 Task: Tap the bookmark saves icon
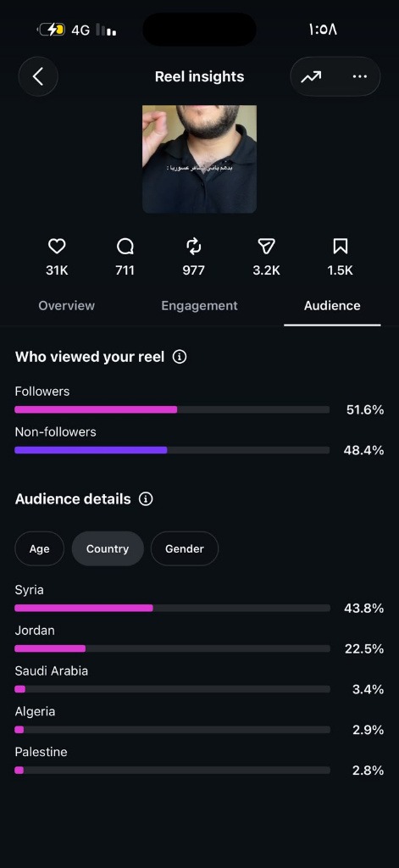[341, 247]
